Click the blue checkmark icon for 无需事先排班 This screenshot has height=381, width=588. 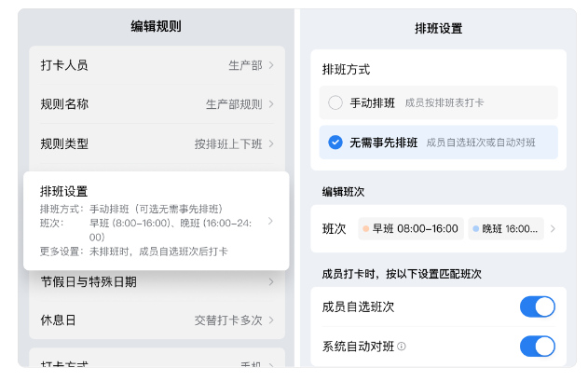coord(335,143)
